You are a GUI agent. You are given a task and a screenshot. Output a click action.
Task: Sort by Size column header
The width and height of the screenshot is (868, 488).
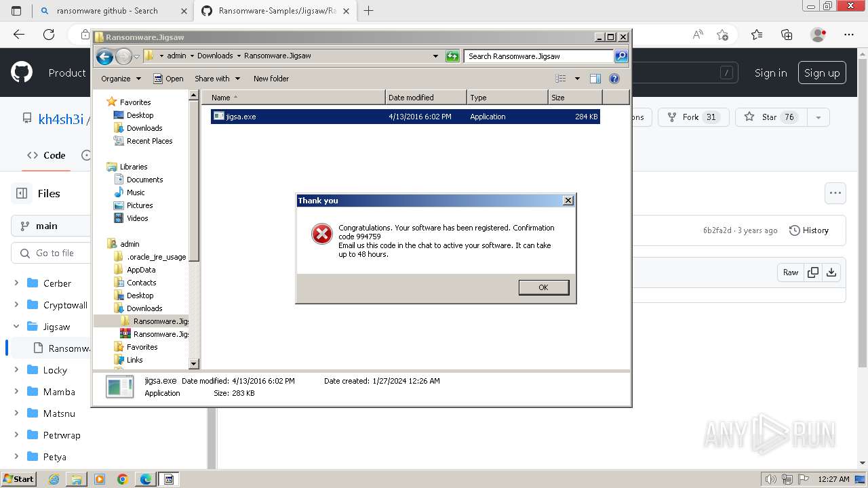pyautogui.click(x=575, y=98)
